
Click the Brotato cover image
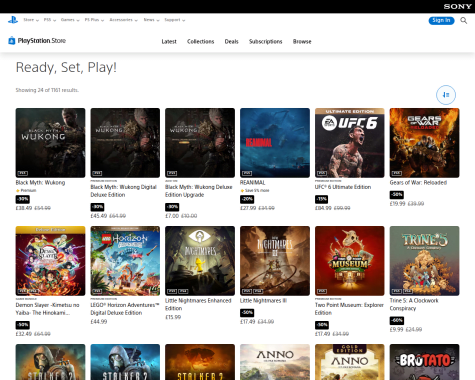[x=424, y=362]
